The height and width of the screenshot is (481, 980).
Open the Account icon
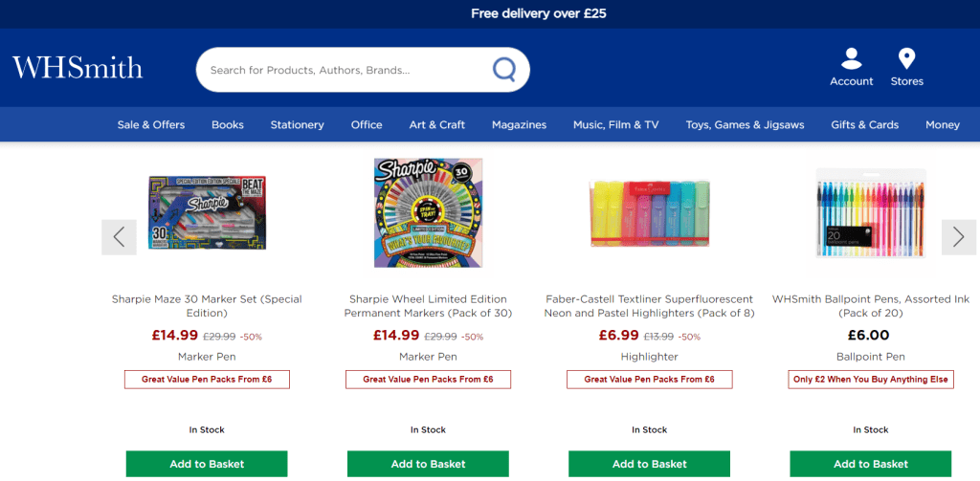click(x=851, y=59)
